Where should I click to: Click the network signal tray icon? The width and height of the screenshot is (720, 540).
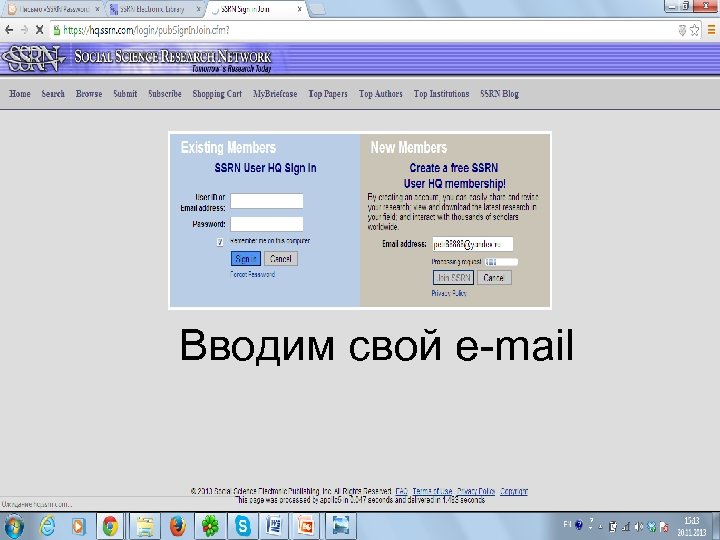click(x=625, y=527)
